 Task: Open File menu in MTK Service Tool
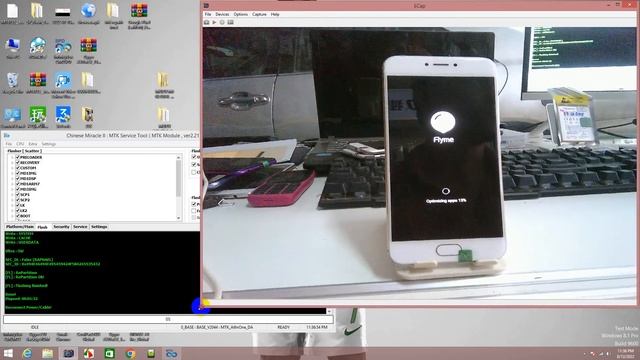click(x=9, y=144)
